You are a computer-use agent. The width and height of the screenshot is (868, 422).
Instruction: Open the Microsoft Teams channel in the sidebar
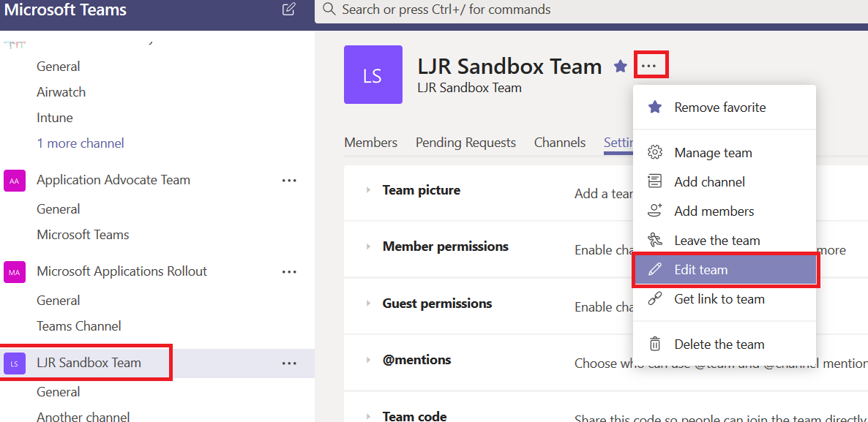(x=83, y=235)
